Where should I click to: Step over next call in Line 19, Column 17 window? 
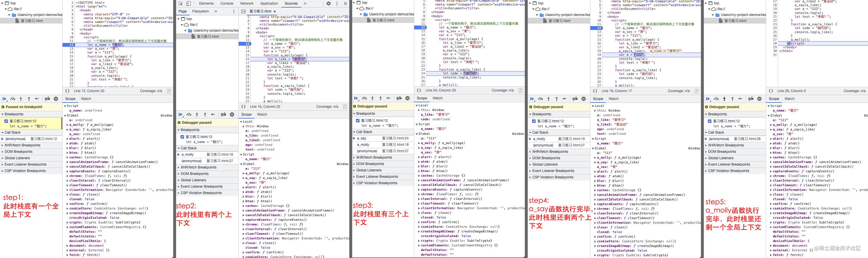pos(541,99)
